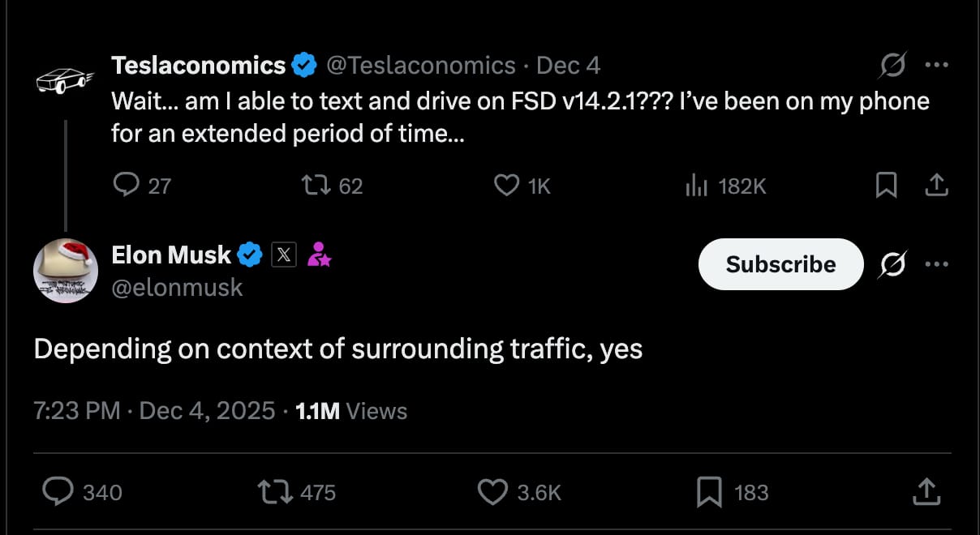Like Elon Musk's post

[x=492, y=492]
